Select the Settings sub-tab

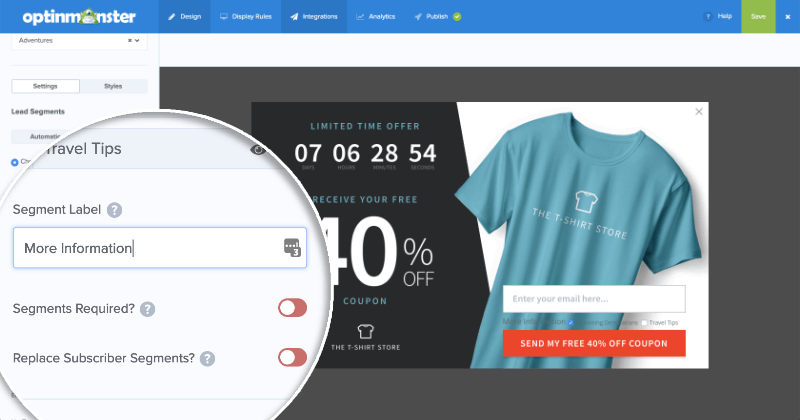45,86
